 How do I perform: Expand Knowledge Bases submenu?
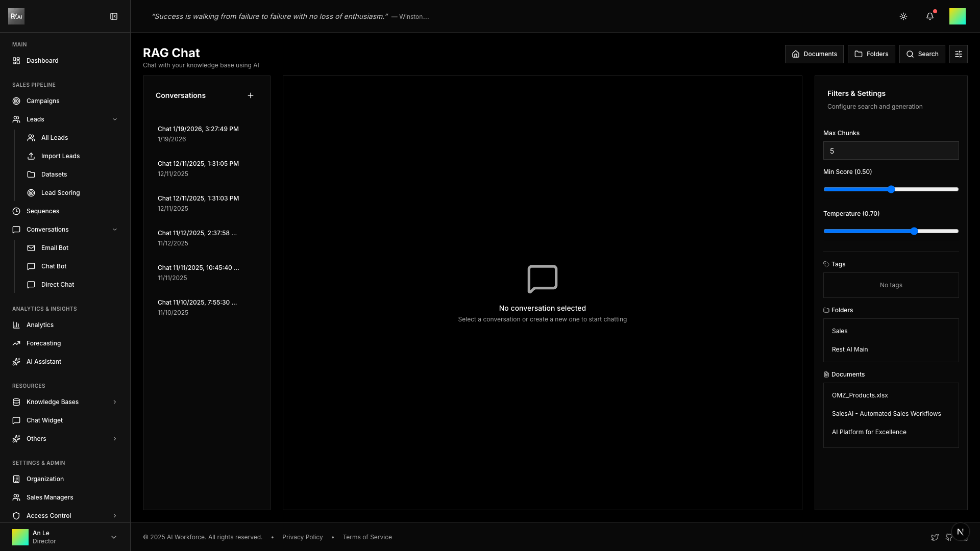click(x=114, y=402)
